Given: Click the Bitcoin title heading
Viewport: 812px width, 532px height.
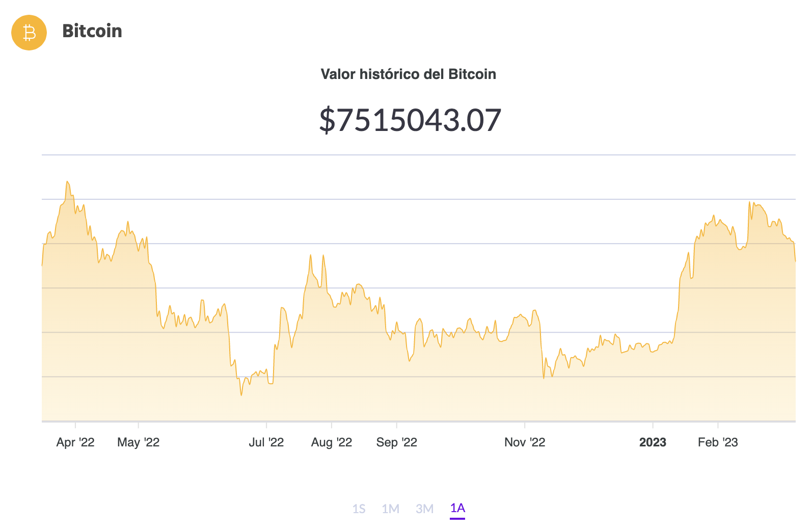Looking at the screenshot, I should coord(92,32).
